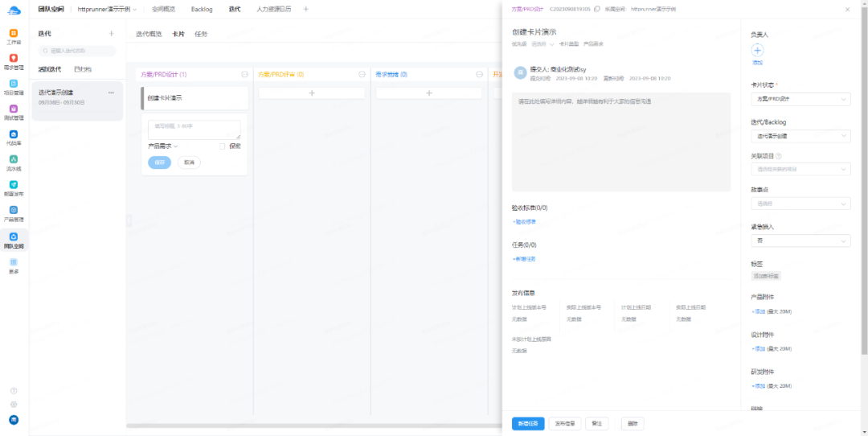Screen dimensions: 868x436
Task: Copy card ID C2023090819305 icon
Action: (x=596, y=10)
